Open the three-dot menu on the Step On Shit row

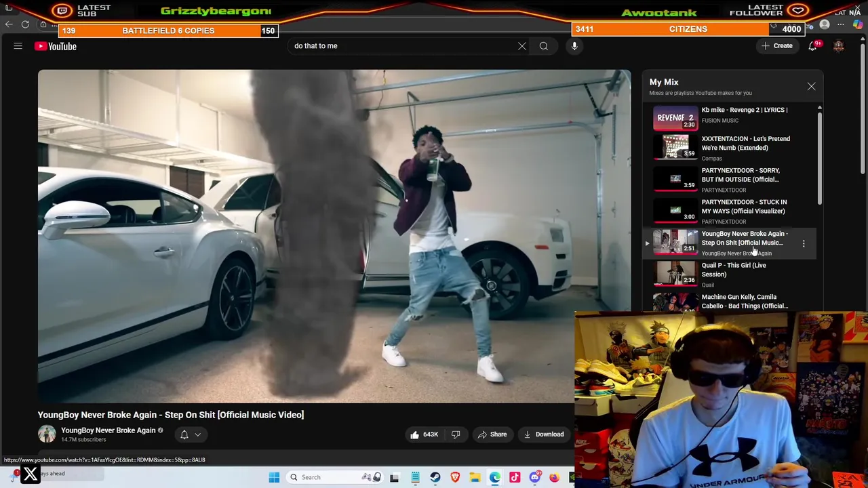pos(804,243)
